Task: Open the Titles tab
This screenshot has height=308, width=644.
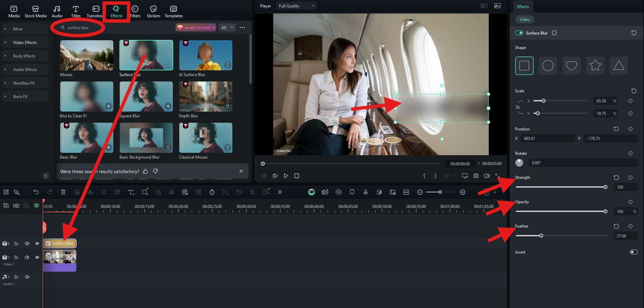Action: click(x=76, y=11)
